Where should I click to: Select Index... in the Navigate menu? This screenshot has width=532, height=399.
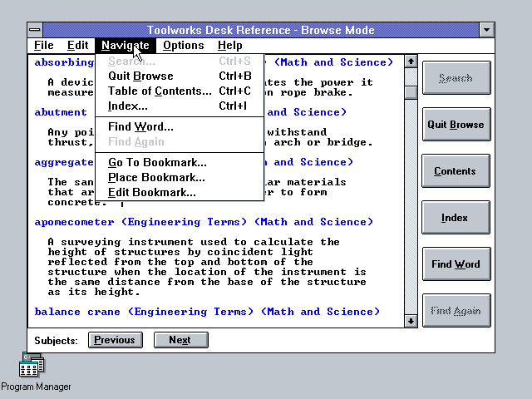pos(180,106)
